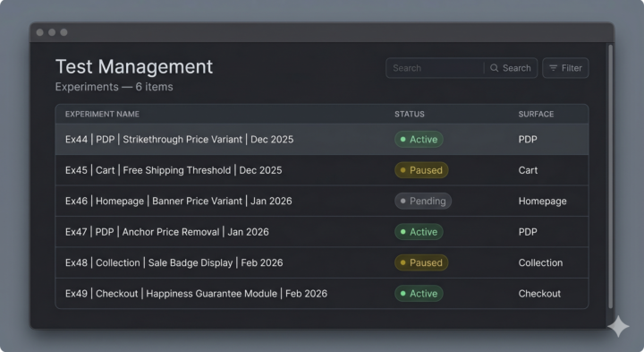Click the green dot in Ex44 Active badge
Screen dimensions: 644x352
point(402,140)
